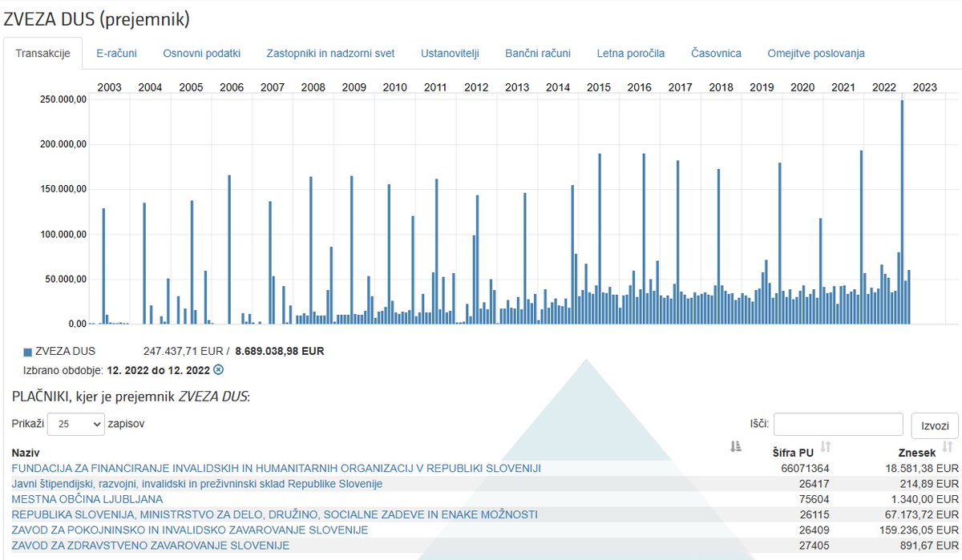Open the Letna poročila tab
The width and height of the screenshot is (962, 560).
[631, 54]
